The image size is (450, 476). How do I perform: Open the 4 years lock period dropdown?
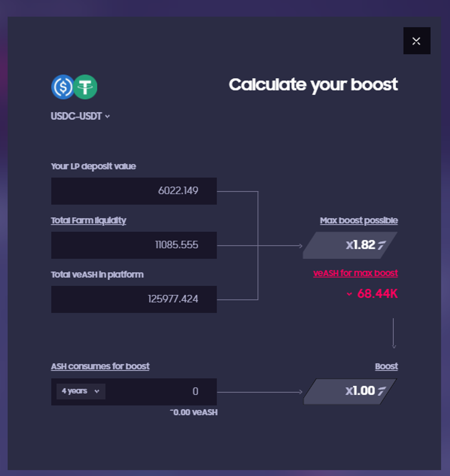coord(81,391)
